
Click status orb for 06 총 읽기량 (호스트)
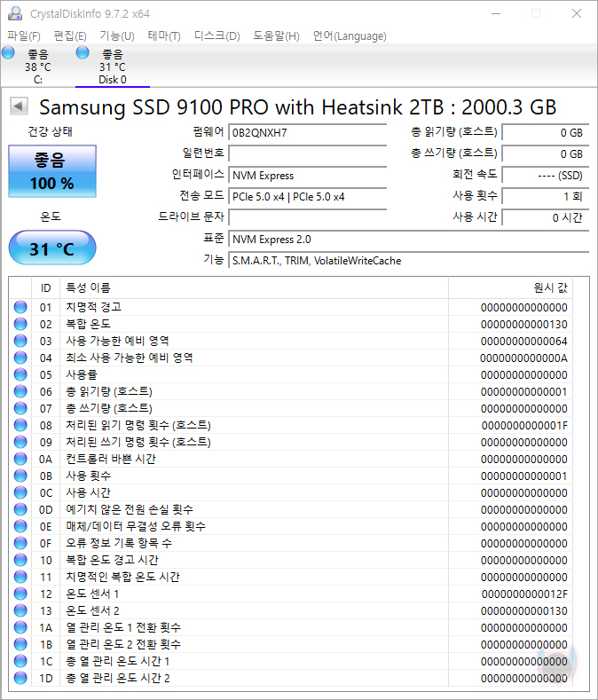pyautogui.click(x=20, y=391)
